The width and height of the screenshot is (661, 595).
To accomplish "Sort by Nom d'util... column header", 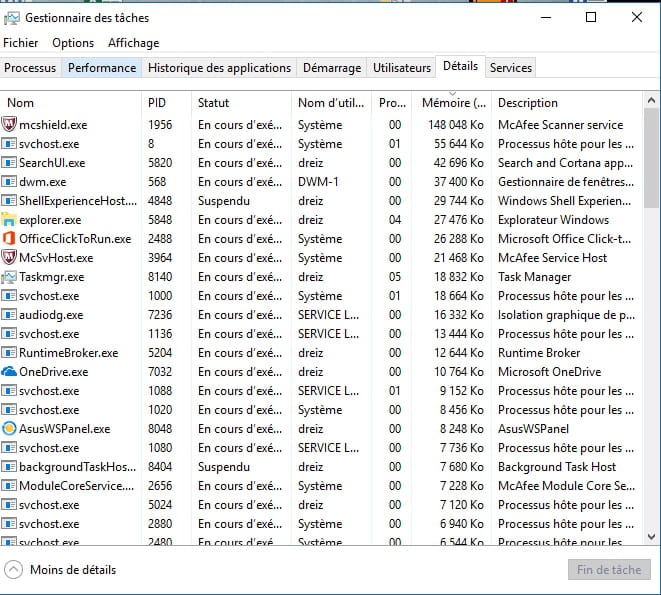I will (331, 103).
